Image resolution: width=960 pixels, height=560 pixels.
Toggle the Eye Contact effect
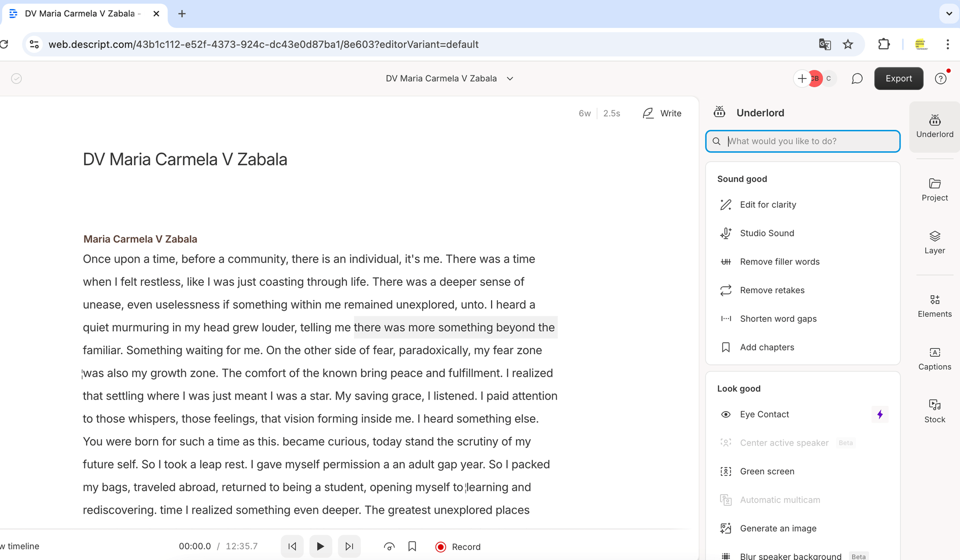point(764,414)
